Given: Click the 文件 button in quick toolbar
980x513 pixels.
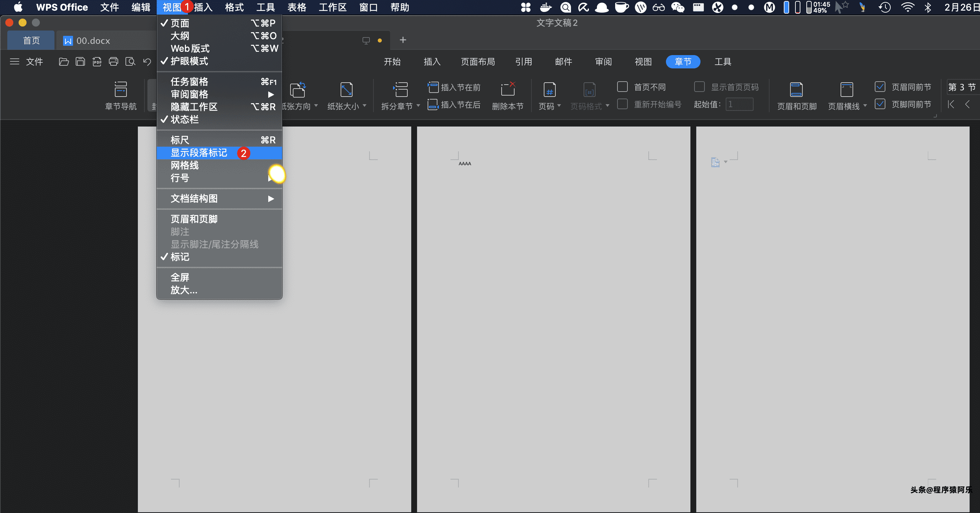Looking at the screenshot, I should 34,62.
